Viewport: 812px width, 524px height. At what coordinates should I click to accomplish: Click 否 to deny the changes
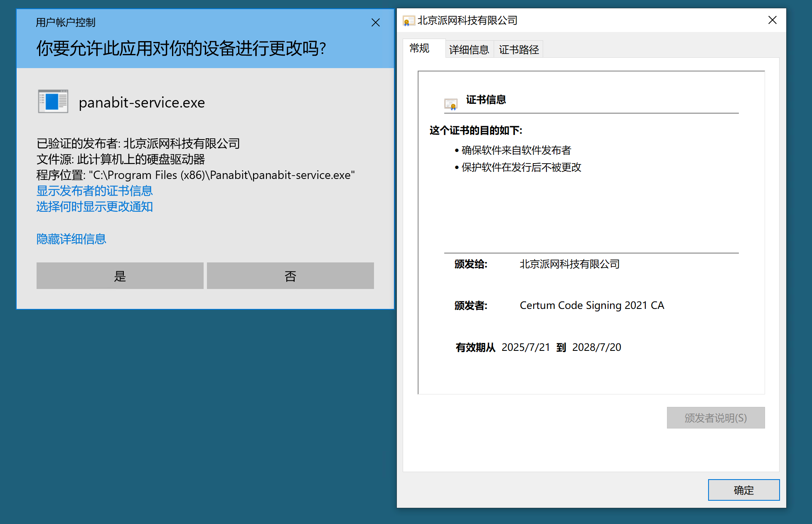point(290,276)
